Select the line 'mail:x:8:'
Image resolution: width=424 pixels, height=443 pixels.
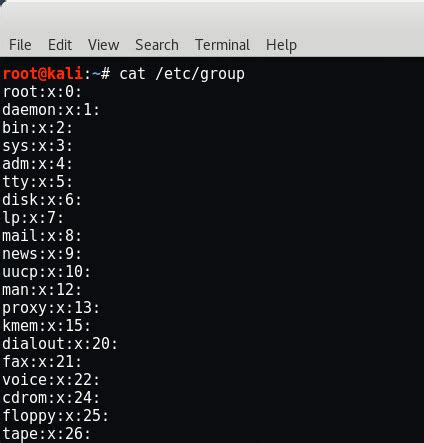(42, 236)
